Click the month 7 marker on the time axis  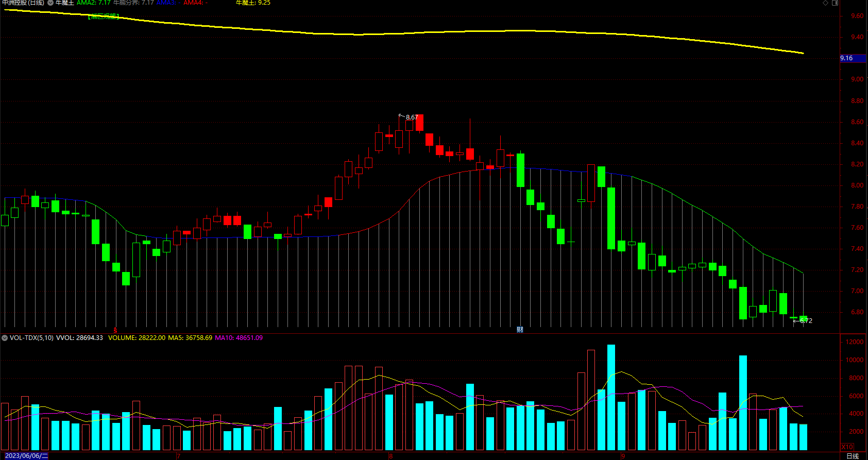click(178, 456)
